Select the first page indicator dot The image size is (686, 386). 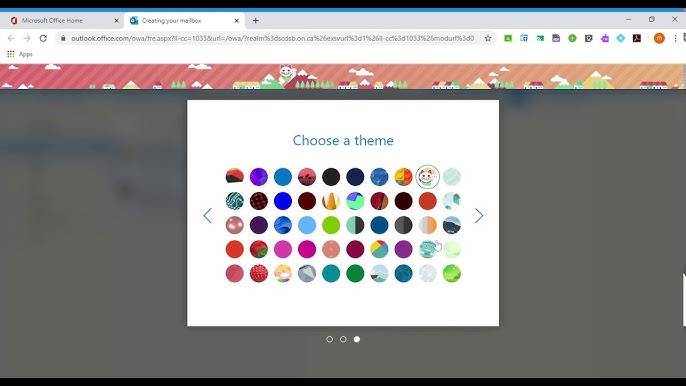click(329, 339)
